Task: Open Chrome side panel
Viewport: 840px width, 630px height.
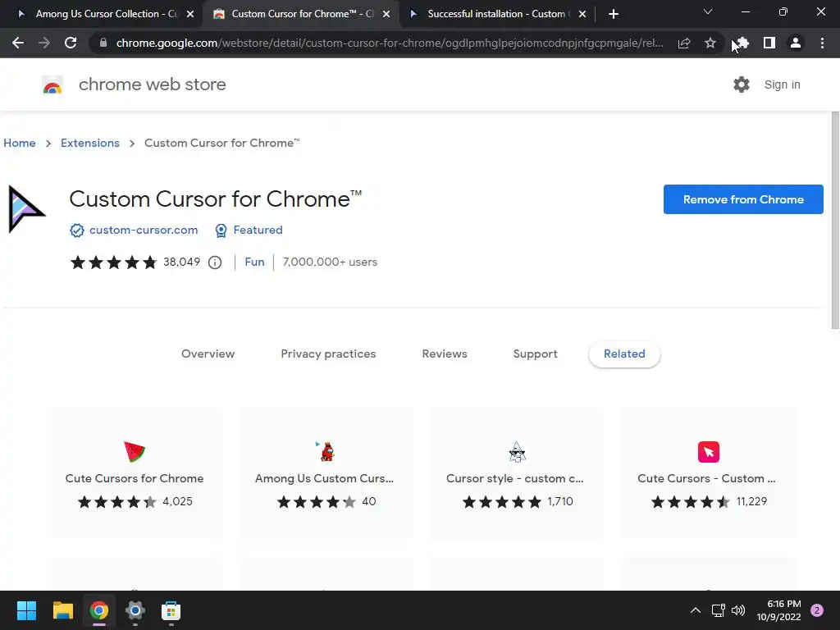Action: (769, 43)
